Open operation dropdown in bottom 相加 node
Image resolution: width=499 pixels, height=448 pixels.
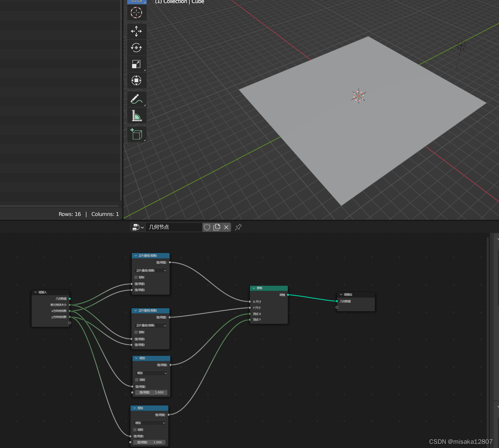click(x=149, y=423)
